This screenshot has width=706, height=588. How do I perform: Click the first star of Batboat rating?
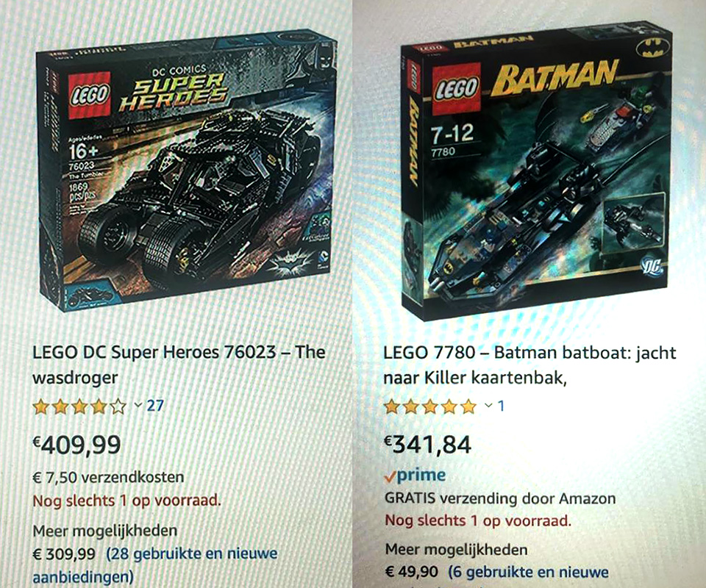(x=392, y=406)
